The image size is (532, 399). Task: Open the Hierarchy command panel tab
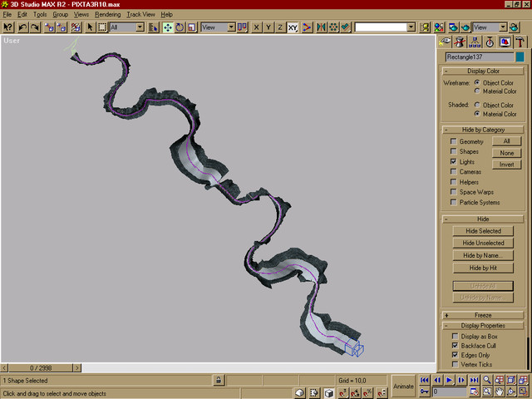pyautogui.click(x=475, y=42)
